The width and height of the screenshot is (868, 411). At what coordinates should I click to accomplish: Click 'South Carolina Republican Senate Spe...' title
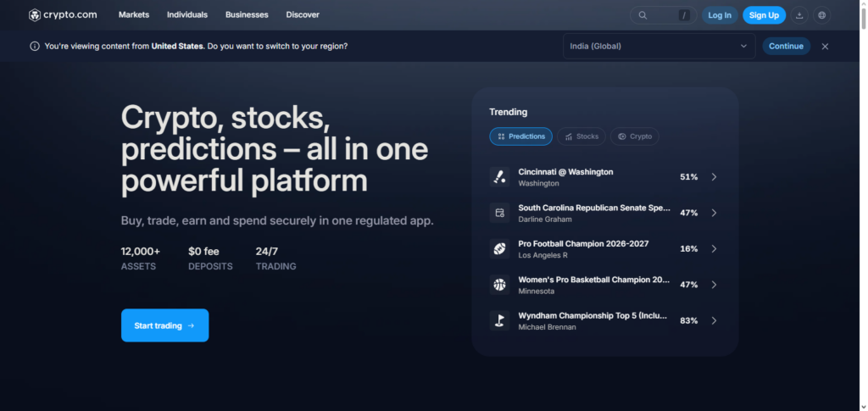pyautogui.click(x=594, y=208)
